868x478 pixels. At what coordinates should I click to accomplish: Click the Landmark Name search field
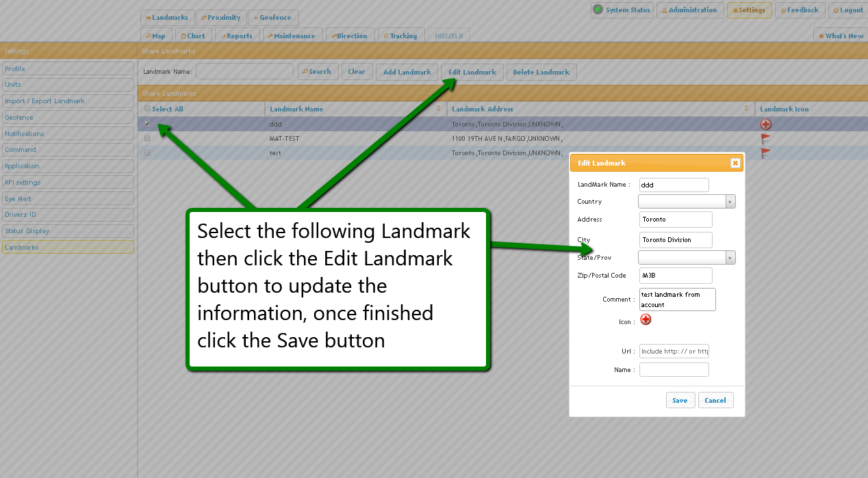244,72
